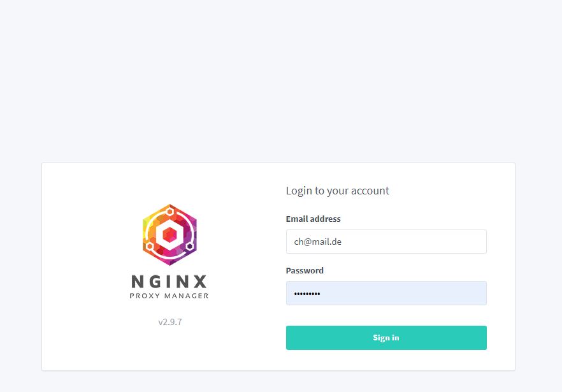Click the PROXY MANAGER subtitle text
This screenshot has width=562, height=392.
[x=169, y=296]
